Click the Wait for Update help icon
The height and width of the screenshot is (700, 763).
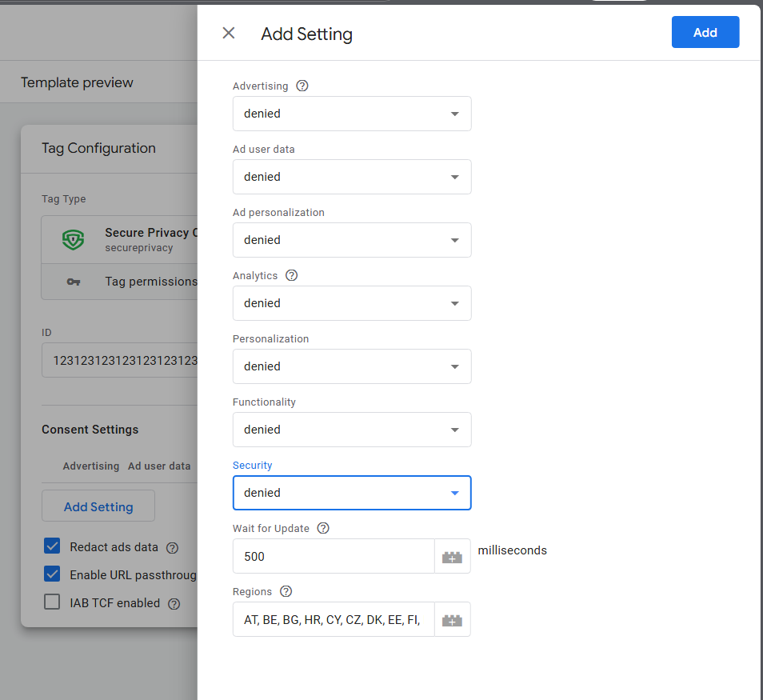(x=322, y=527)
